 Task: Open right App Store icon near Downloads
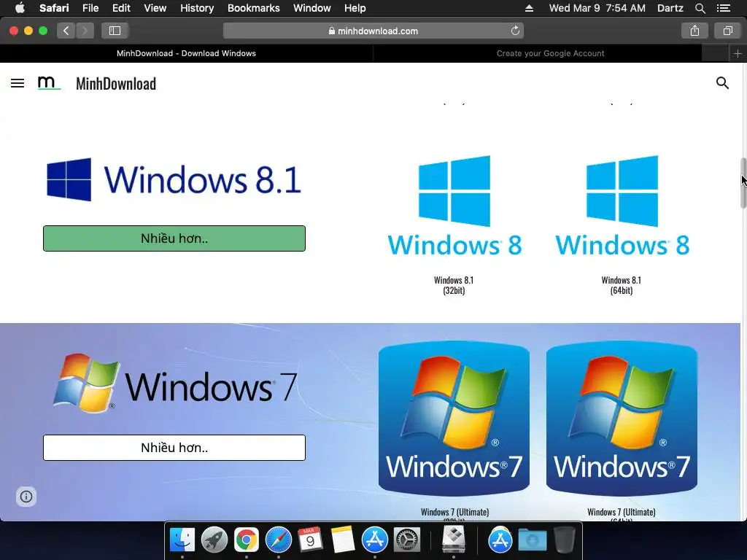point(500,540)
